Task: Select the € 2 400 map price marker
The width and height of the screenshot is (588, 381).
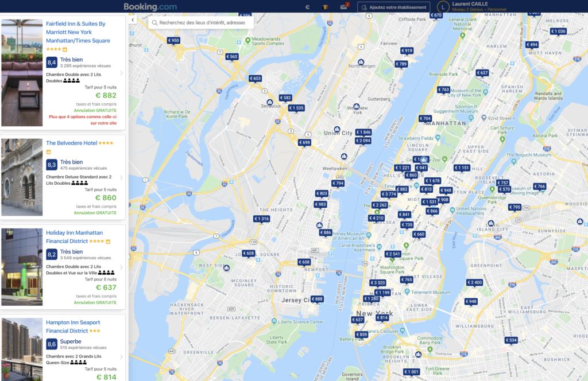Action: (474, 283)
